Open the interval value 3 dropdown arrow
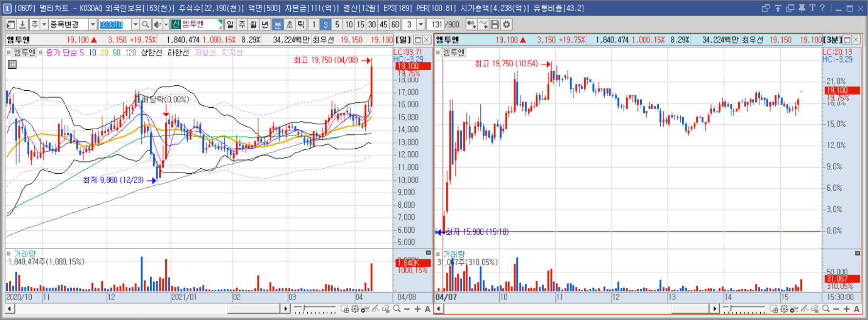The image size is (868, 320). [421, 24]
